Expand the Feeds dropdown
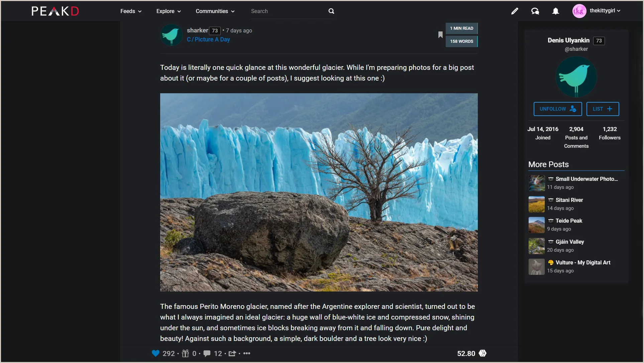This screenshot has height=363, width=644. 131,11
